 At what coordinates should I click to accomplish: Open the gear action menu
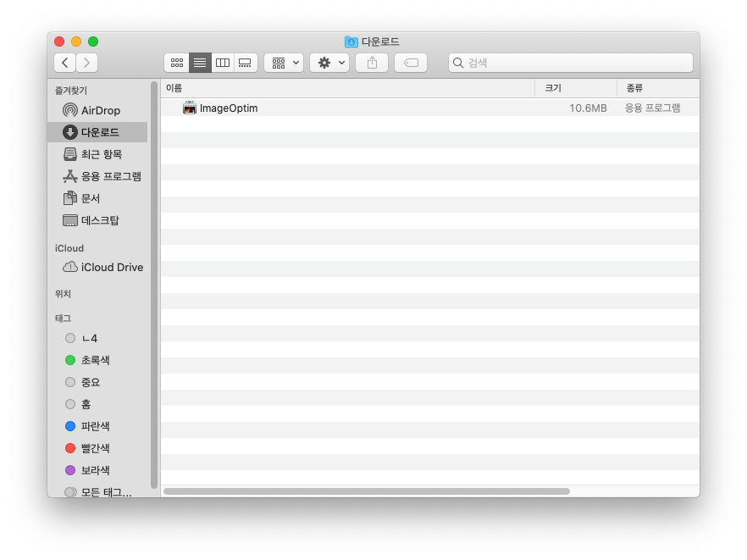329,63
